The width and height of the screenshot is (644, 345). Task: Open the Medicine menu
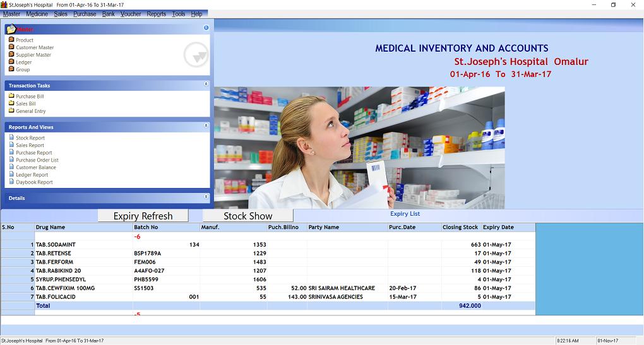tap(37, 14)
